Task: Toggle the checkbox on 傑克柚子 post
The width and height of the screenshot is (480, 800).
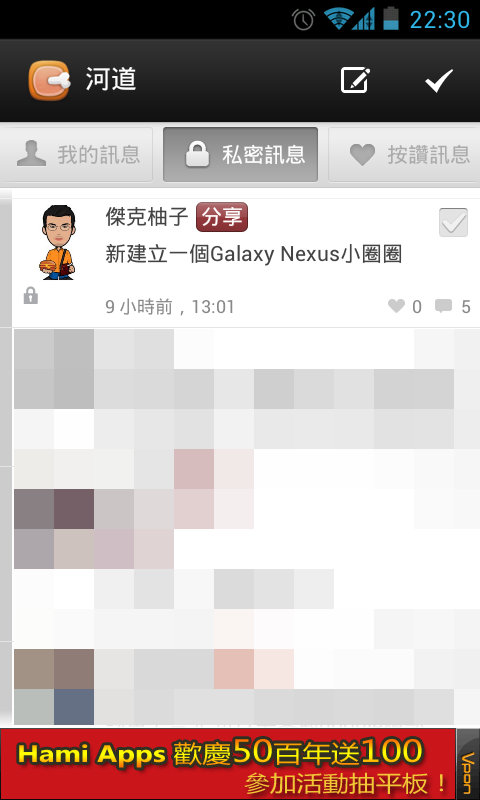Action: tap(453, 222)
